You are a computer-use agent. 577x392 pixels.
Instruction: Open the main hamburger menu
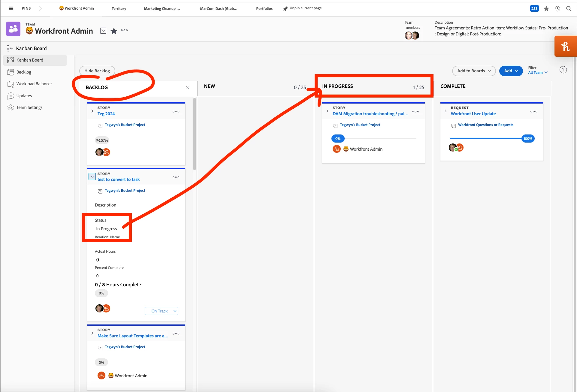(x=11, y=8)
